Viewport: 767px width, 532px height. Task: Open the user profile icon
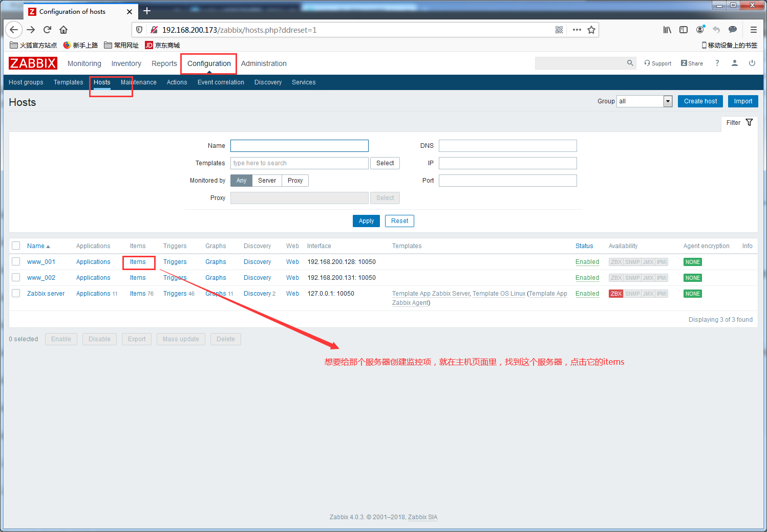tap(735, 63)
